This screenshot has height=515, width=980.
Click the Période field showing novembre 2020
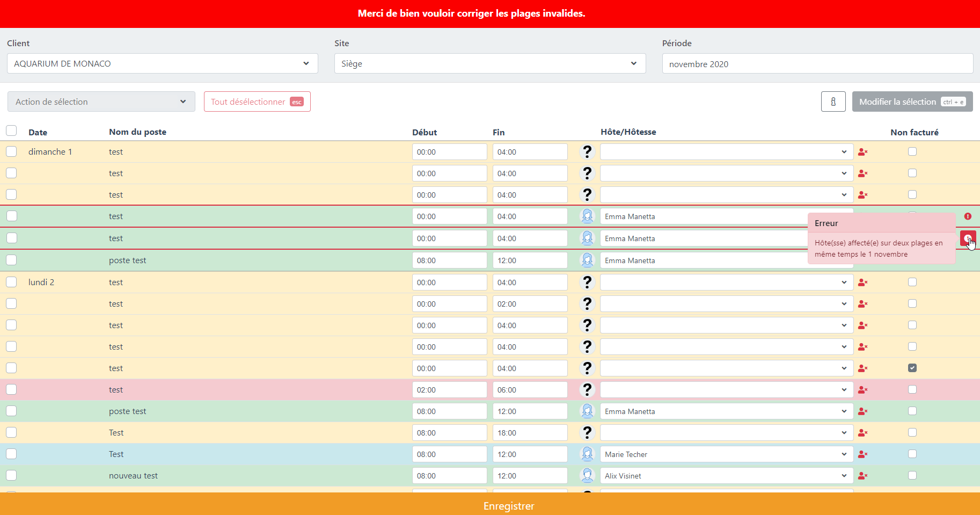coord(817,64)
